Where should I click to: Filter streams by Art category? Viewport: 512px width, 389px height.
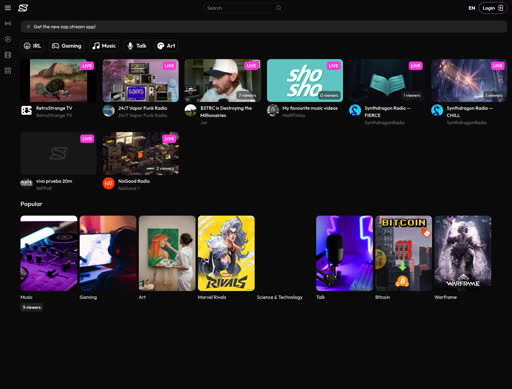click(166, 46)
